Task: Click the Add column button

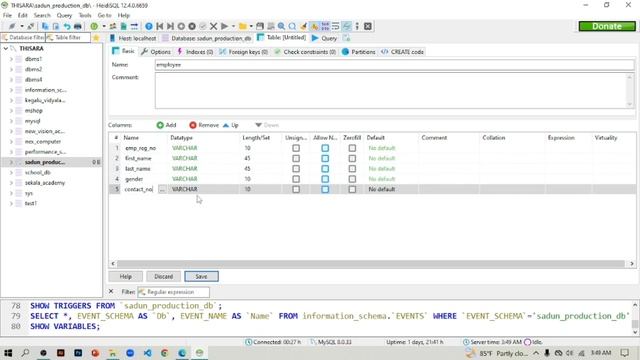Action: click(x=166, y=125)
